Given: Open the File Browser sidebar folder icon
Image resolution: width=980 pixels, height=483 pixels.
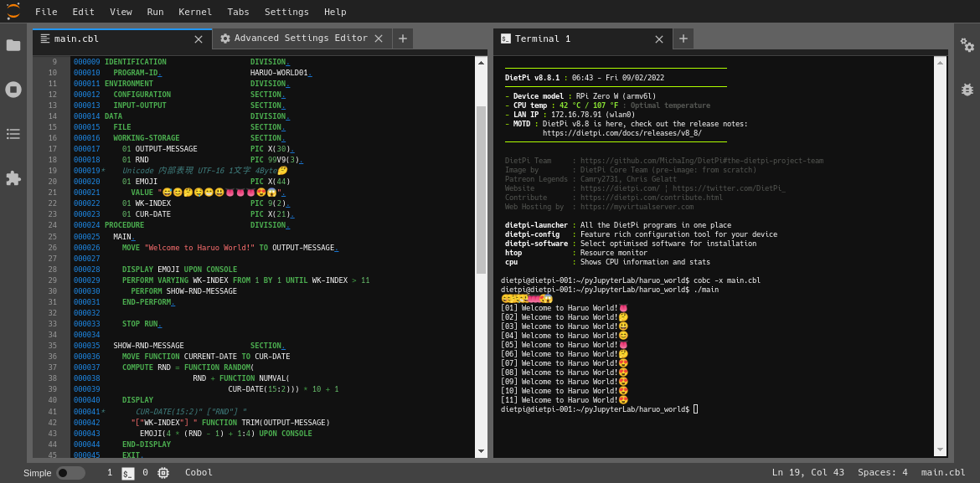Looking at the screenshot, I should [x=13, y=45].
